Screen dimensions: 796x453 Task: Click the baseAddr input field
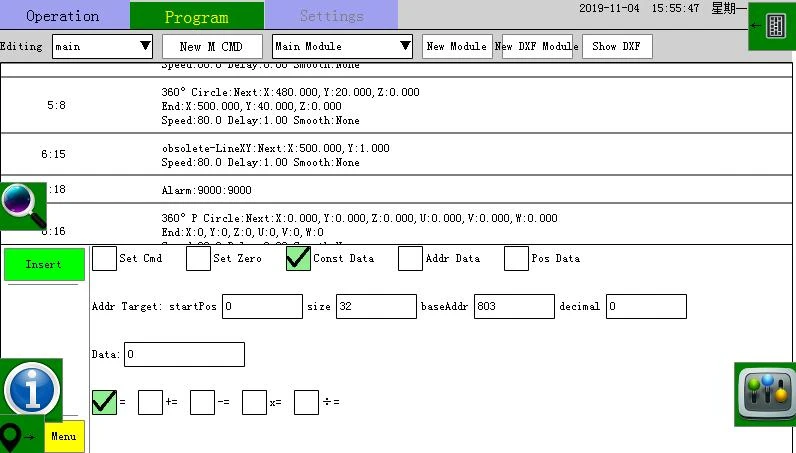click(514, 306)
